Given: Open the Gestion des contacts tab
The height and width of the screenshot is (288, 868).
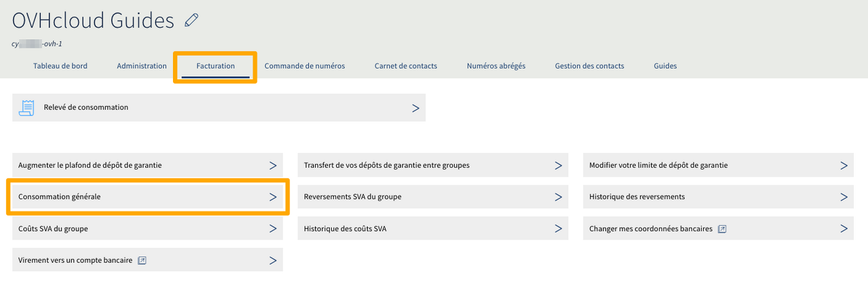Looking at the screenshot, I should [x=589, y=66].
